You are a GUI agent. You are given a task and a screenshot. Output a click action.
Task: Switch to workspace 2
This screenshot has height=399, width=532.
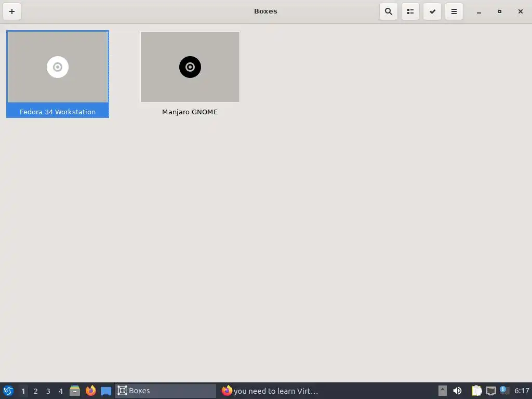(36, 391)
